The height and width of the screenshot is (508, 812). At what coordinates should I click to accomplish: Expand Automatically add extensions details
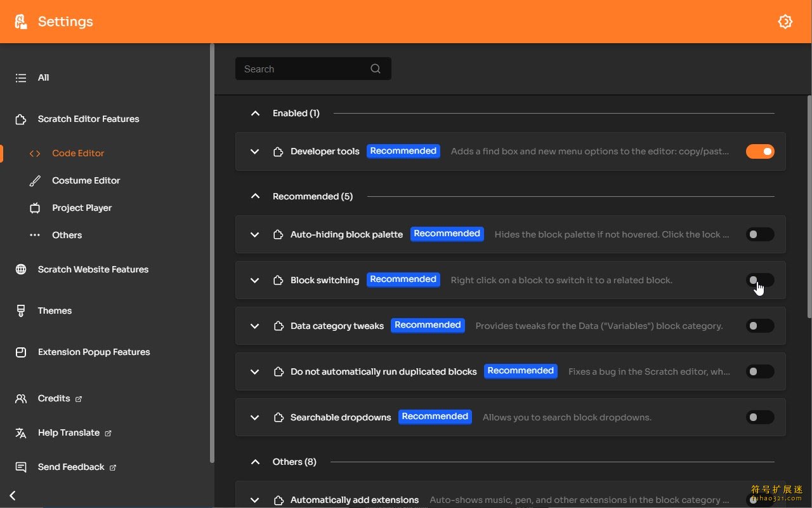pos(255,500)
